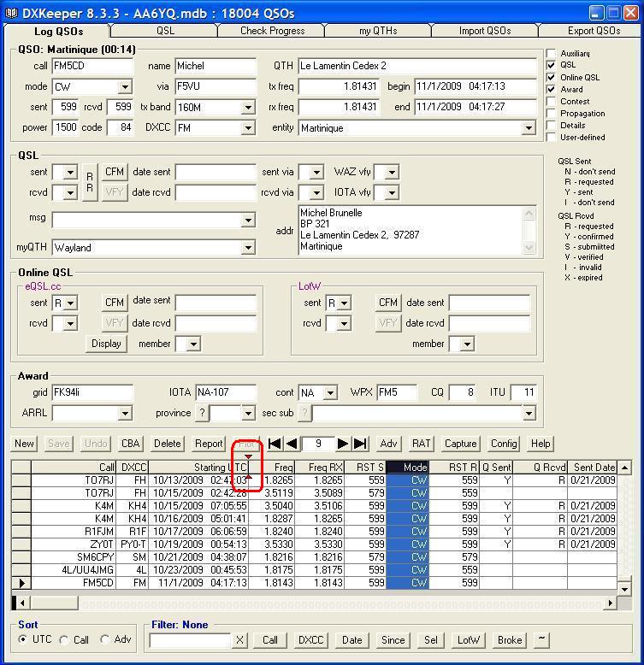Screen dimensions: 644x665
Task: Open LotW sent dropdown
Action: [344, 303]
